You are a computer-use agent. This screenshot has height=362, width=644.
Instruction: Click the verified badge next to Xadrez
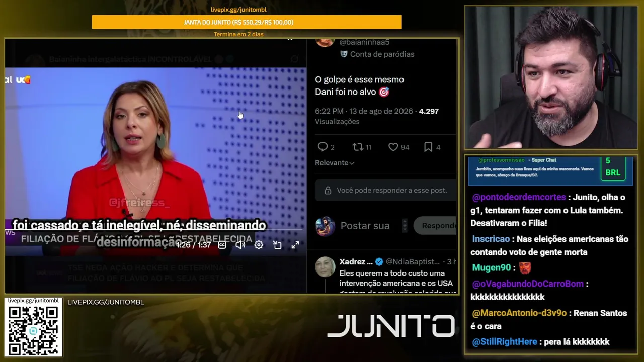[379, 262]
